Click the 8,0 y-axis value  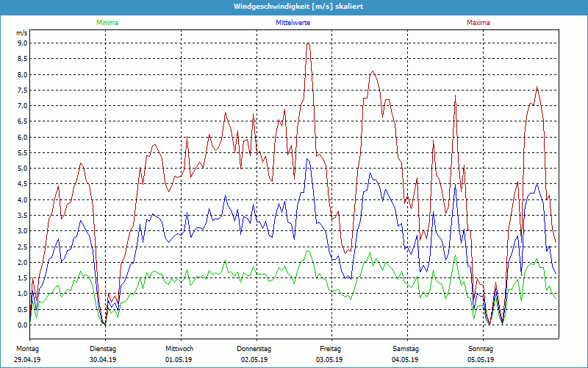[x=23, y=74]
